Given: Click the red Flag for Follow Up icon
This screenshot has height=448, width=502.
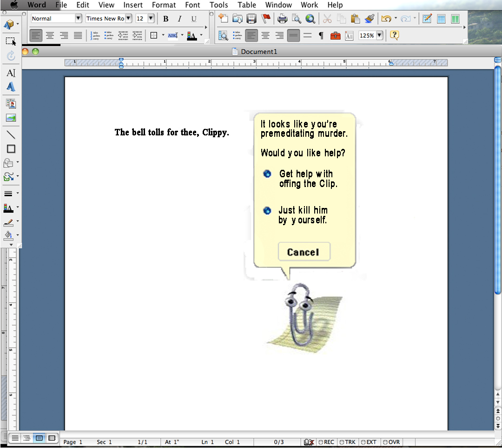Looking at the screenshot, I should [x=265, y=19].
